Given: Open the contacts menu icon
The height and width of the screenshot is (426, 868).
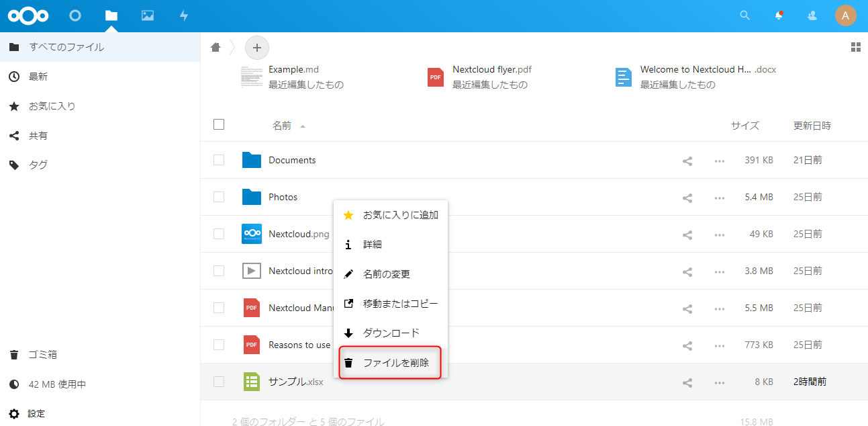Looking at the screenshot, I should 812,15.
